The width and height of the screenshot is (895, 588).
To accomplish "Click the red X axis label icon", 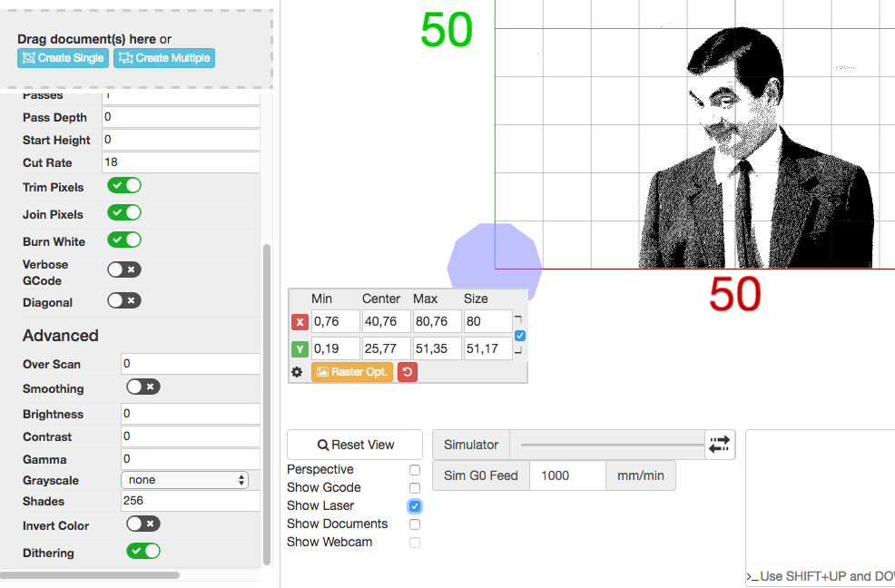I will click(x=300, y=322).
